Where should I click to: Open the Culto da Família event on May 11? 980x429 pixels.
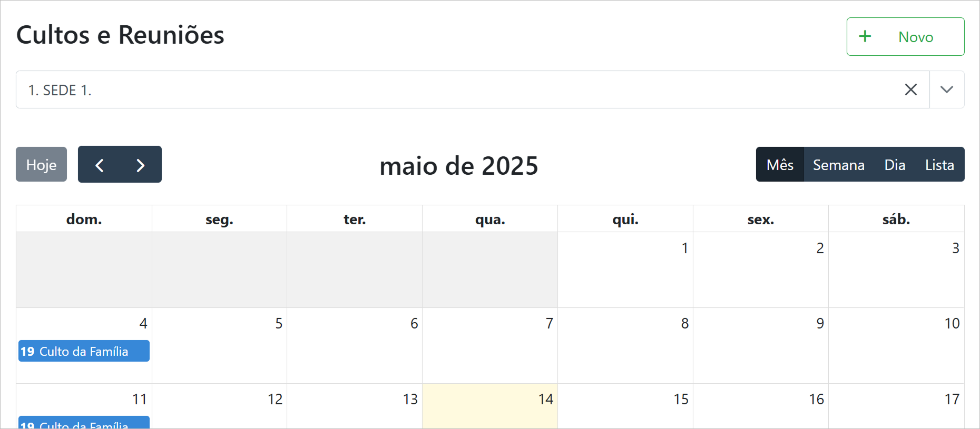point(84,424)
